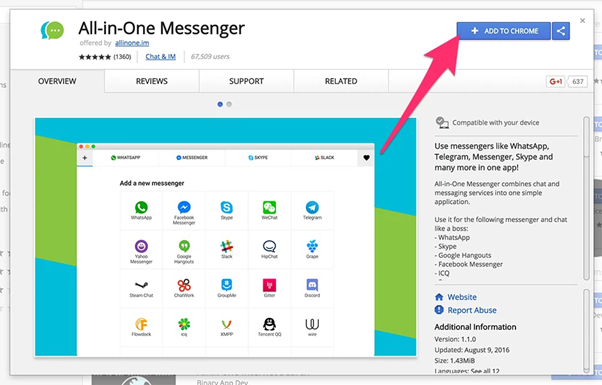Click the GroupMe icon
The height and width of the screenshot is (385, 602).
click(x=227, y=285)
